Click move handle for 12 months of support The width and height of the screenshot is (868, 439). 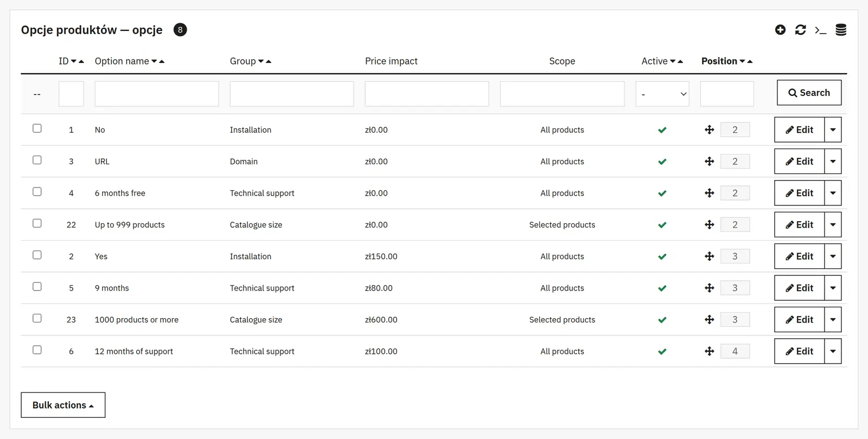click(709, 351)
